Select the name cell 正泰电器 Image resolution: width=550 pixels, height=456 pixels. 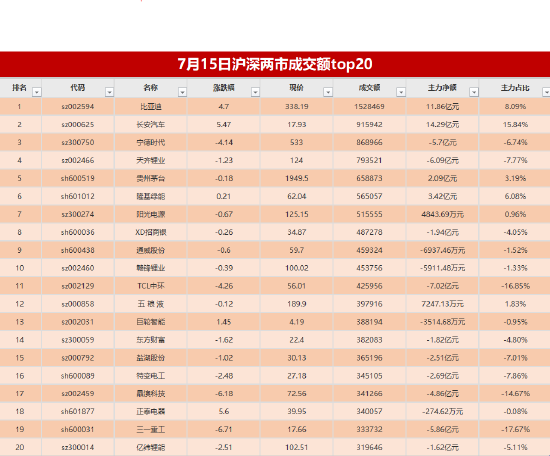(x=151, y=411)
